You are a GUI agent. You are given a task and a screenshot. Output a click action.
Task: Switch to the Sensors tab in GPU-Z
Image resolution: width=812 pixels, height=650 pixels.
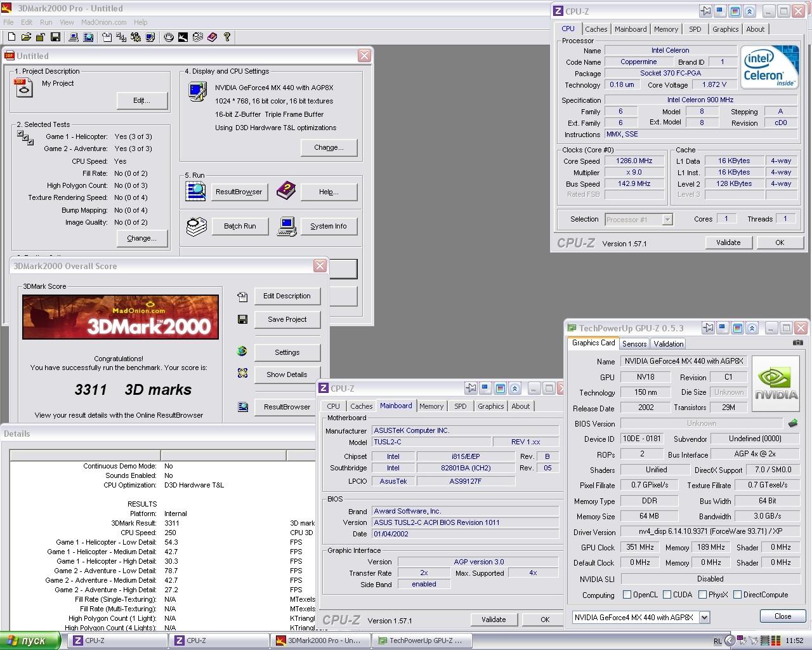point(634,344)
